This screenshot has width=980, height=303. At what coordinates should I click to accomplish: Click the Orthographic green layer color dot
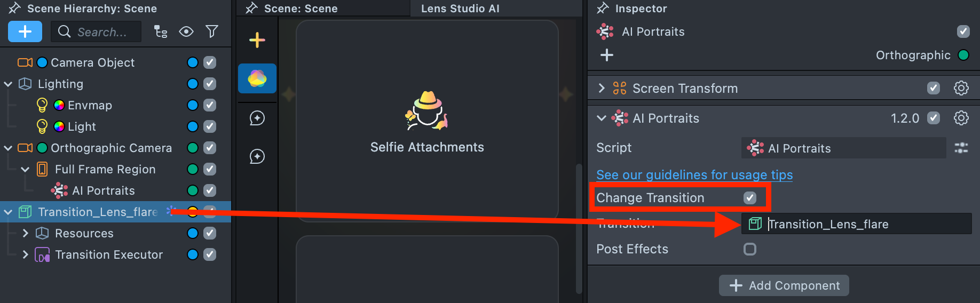(x=963, y=55)
